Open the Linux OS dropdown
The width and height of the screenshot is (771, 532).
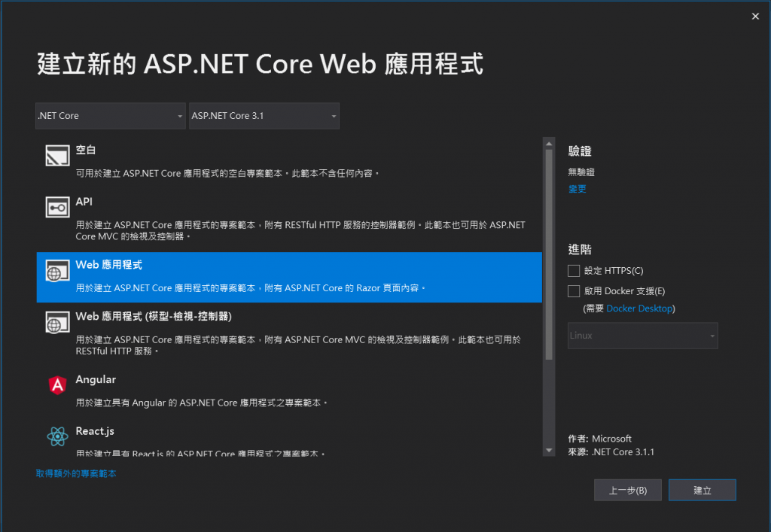(x=643, y=336)
